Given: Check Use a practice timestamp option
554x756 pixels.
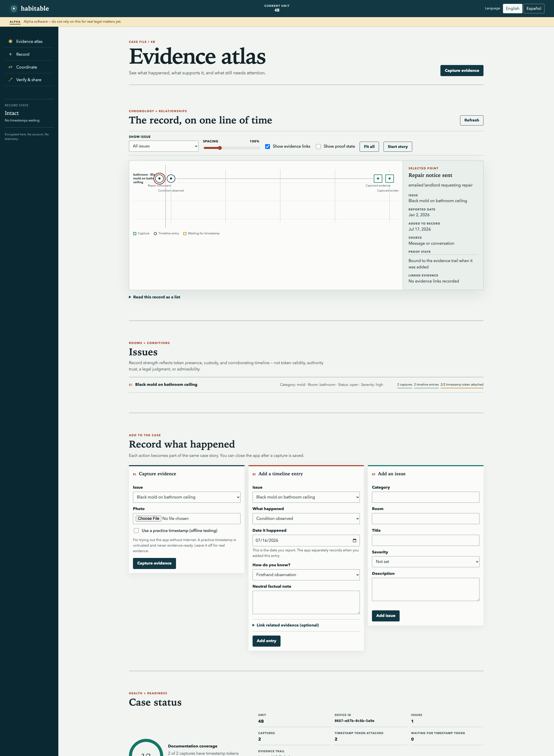Looking at the screenshot, I should click(x=136, y=530).
